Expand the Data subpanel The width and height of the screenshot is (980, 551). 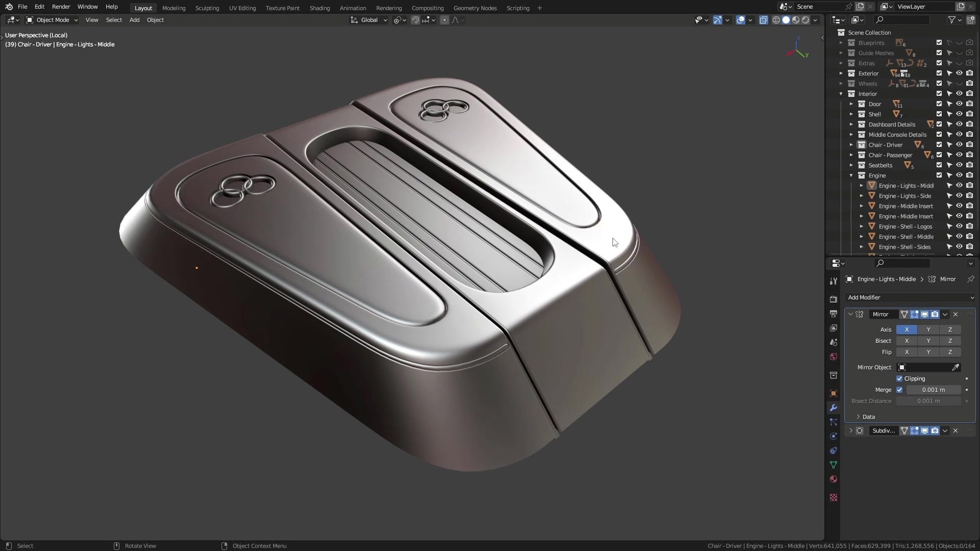pos(858,417)
